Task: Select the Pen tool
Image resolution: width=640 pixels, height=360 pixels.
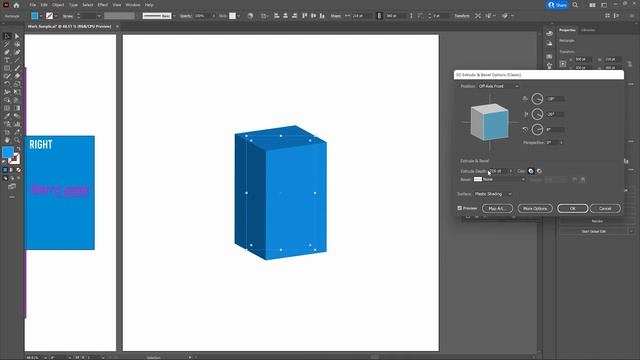Action: (x=7, y=52)
